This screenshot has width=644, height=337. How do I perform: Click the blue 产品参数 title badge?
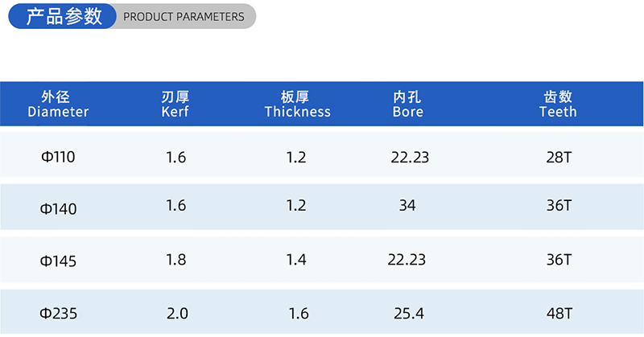tap(64, 16)
